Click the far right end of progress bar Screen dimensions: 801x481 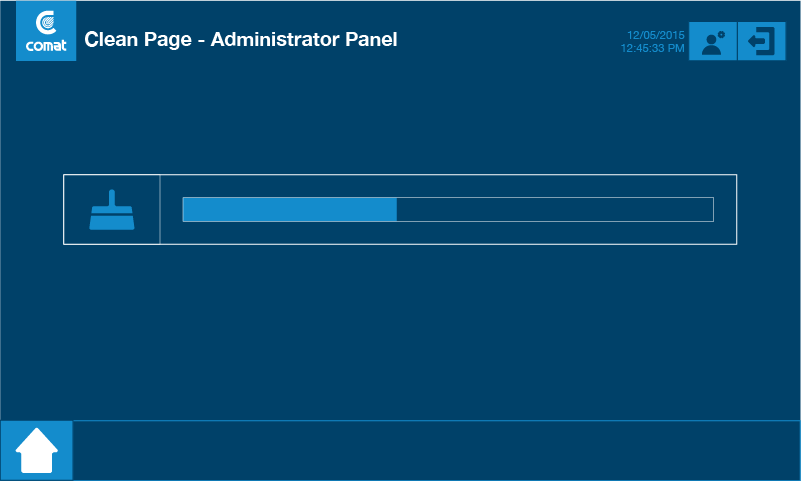point(710,209)
